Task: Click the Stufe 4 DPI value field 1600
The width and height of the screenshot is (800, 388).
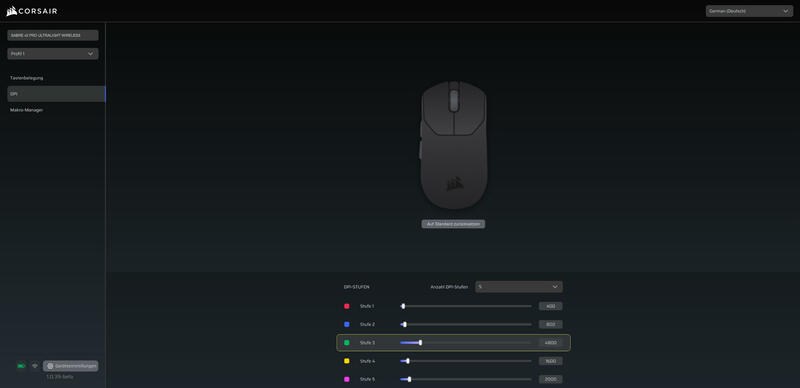Action: (551, 361)
